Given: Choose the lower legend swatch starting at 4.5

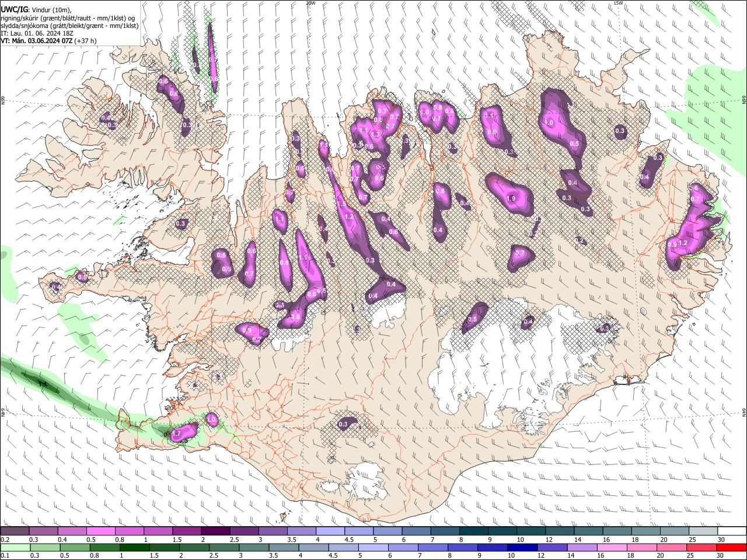Looking at the screenshot, I should click(x=343, y=547).
